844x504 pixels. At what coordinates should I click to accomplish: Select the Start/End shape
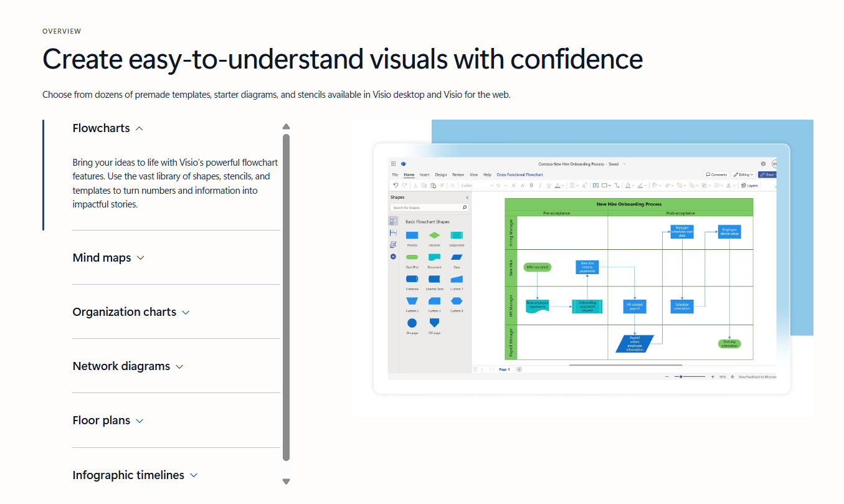click(412, 257)
